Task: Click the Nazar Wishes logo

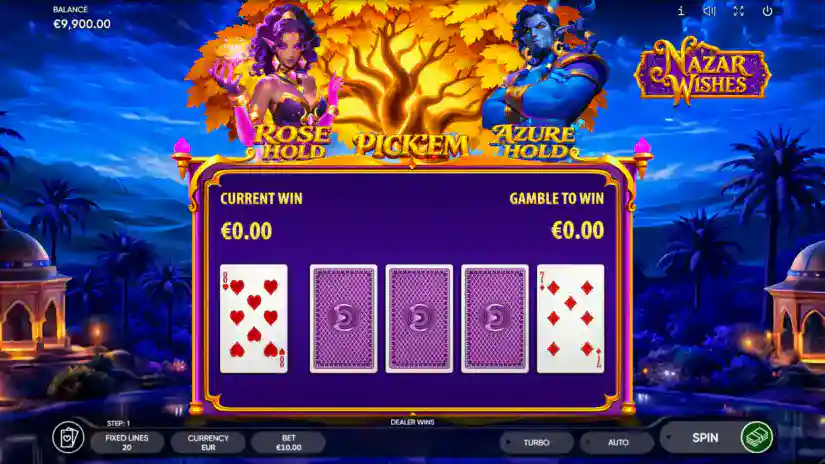Action: (702, 71)
